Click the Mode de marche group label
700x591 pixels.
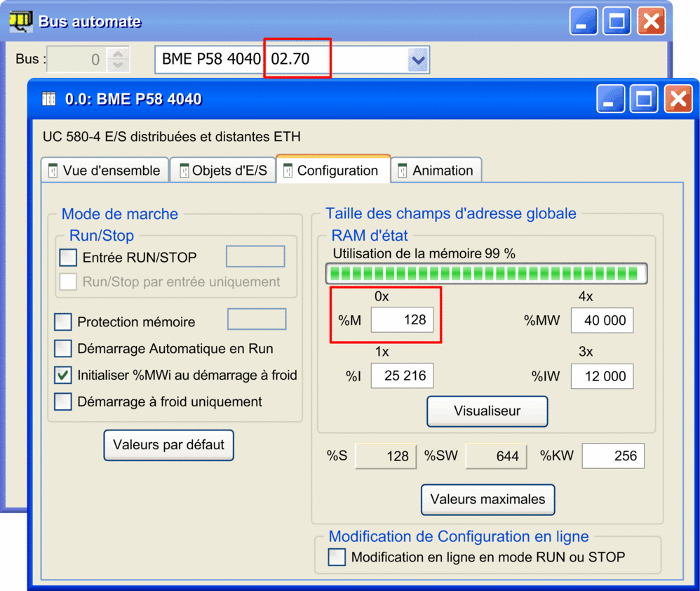coord(120,214)
